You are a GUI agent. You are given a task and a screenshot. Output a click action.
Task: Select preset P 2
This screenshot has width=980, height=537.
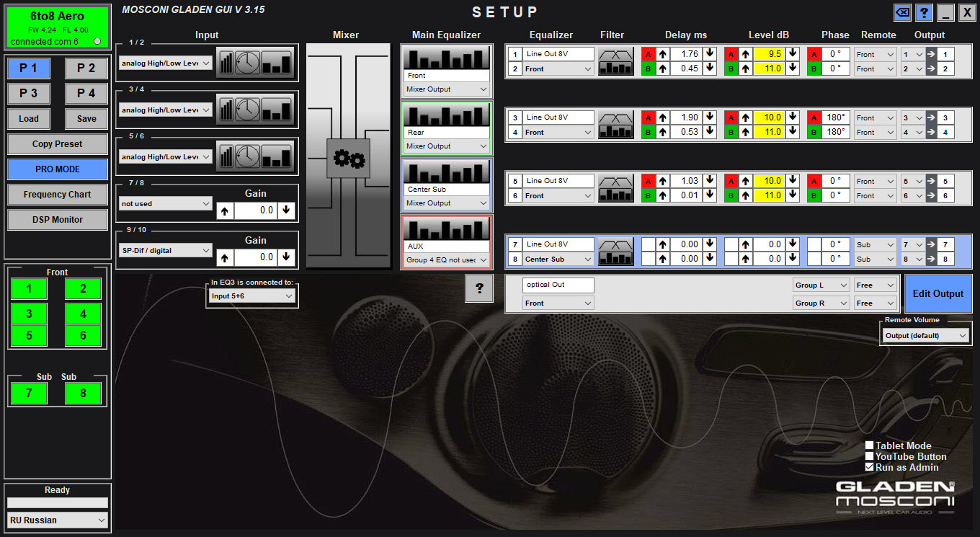[x=86, y=68]
